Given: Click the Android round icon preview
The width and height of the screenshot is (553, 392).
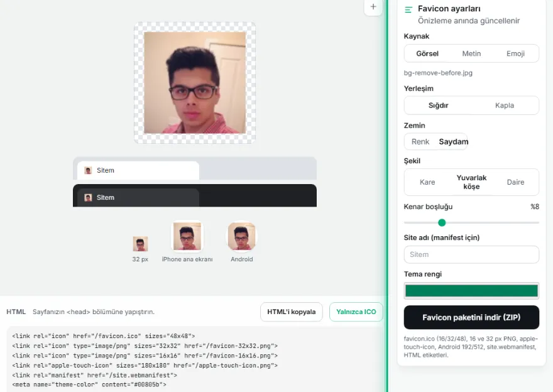Looking at the screenshot, I should (x=241, y=236).
